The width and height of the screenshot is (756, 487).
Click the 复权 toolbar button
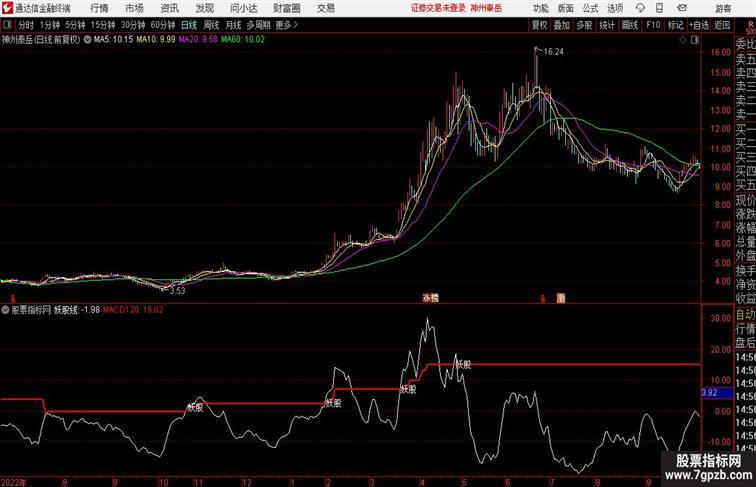pyautogui.click(x=540, y=25)
